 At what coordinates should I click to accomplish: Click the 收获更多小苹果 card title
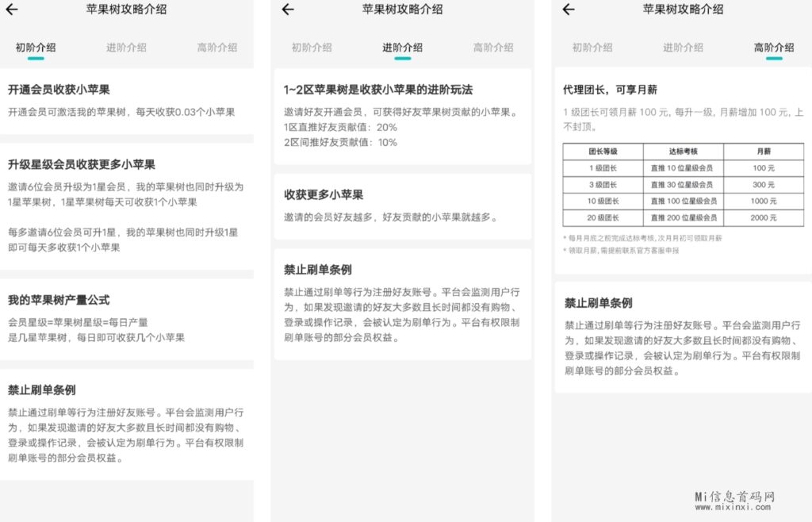click(324, 194)
